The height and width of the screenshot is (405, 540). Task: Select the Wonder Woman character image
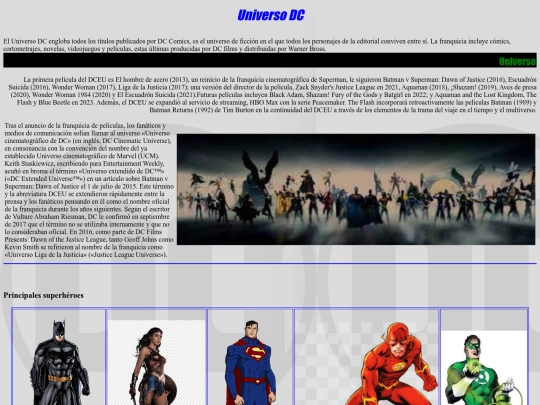(x=157, y=362)
